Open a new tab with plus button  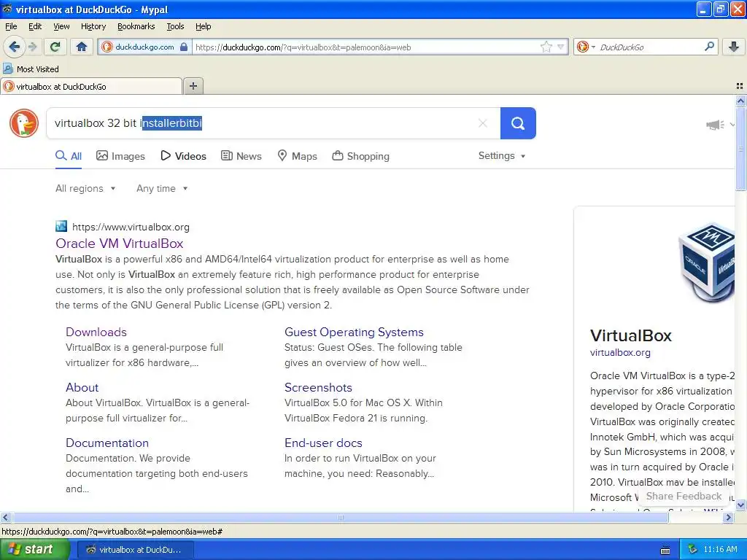[x=193, y=86]
